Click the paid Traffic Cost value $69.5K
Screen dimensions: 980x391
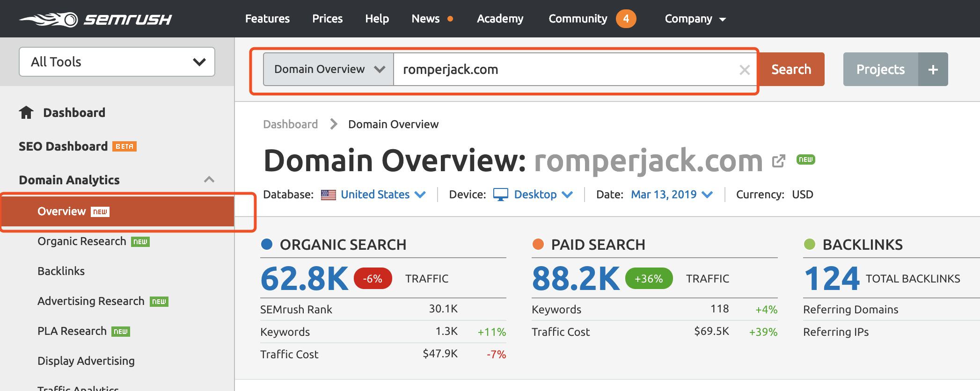pyautogui.click(x=711, y=331)
